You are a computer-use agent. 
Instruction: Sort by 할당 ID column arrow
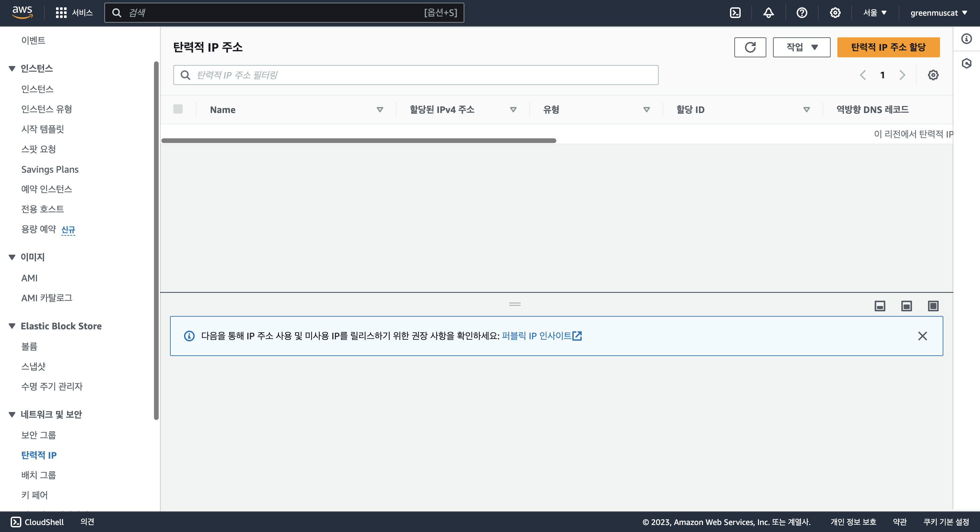tap(806, 110)
